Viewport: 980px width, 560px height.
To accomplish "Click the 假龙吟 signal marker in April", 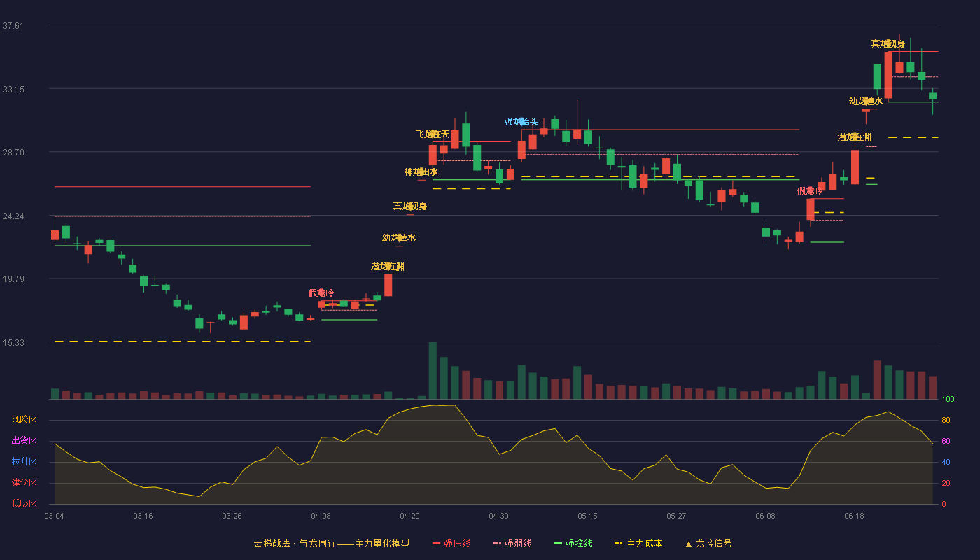I will click(x=321, y=293).
